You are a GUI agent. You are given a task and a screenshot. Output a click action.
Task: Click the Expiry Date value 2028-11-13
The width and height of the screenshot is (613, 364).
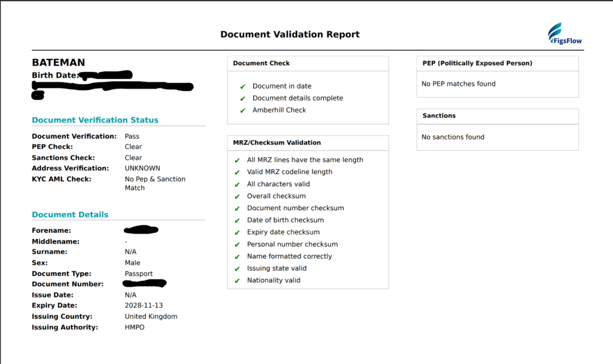pyautogui.click(x=144, y=305)
